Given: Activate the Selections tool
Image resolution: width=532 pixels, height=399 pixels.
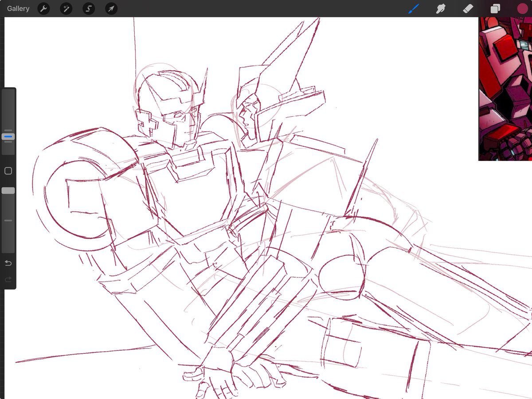Looking at the screenshot, I should click(x=88, y=8).
